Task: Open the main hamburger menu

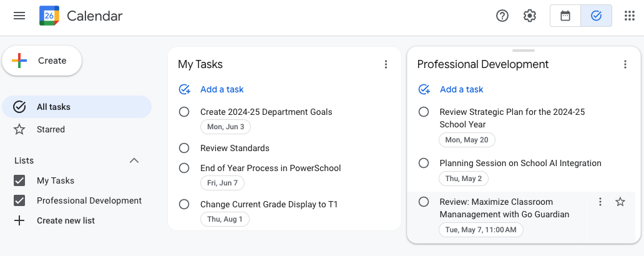Action: point(19,16)
